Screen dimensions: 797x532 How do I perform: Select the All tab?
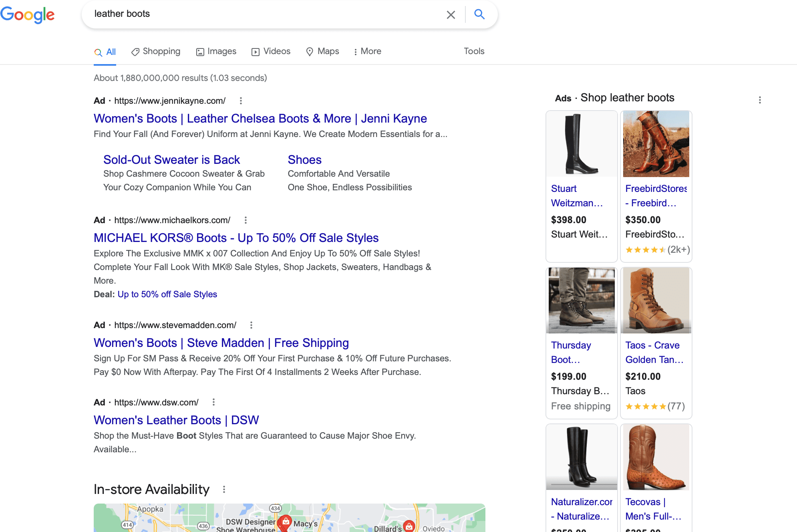coord(105,52)
